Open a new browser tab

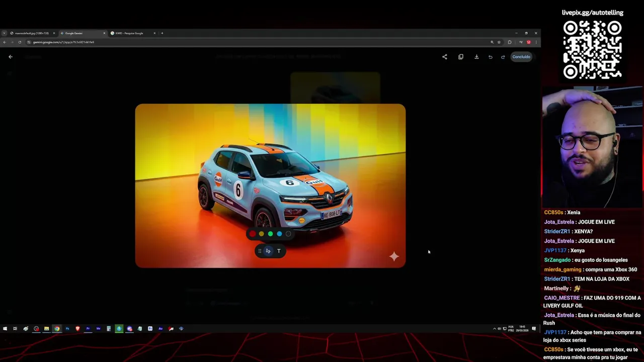(x=162, y=33)
